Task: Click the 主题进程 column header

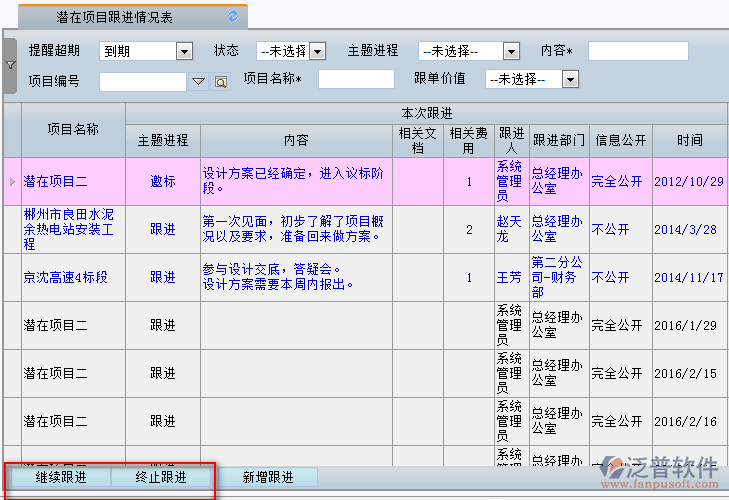Action: 163,140
